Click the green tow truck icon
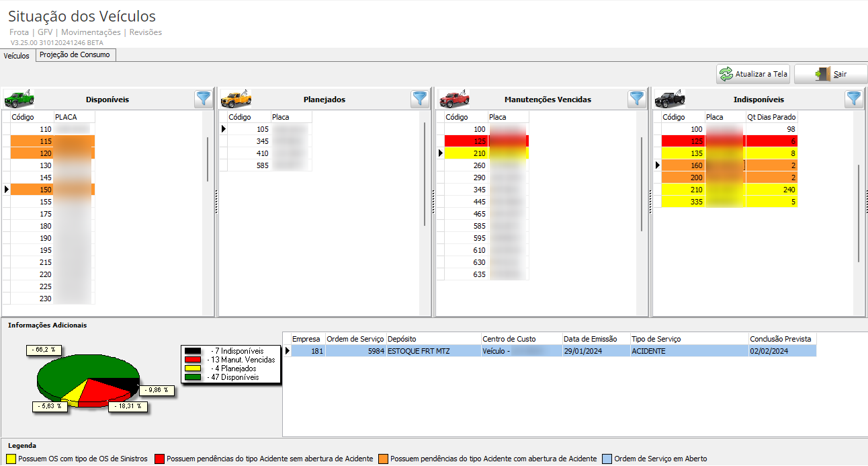 (x=19, y=99)
